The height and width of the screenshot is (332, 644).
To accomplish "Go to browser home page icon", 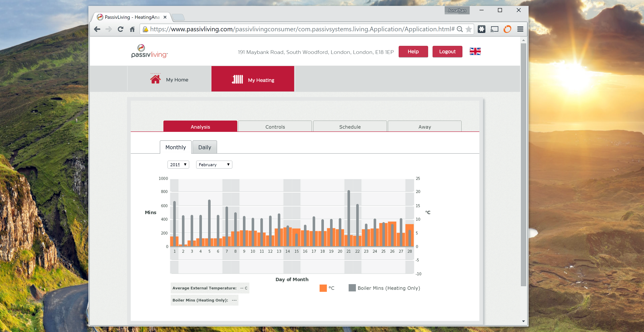I will (132, 29).
